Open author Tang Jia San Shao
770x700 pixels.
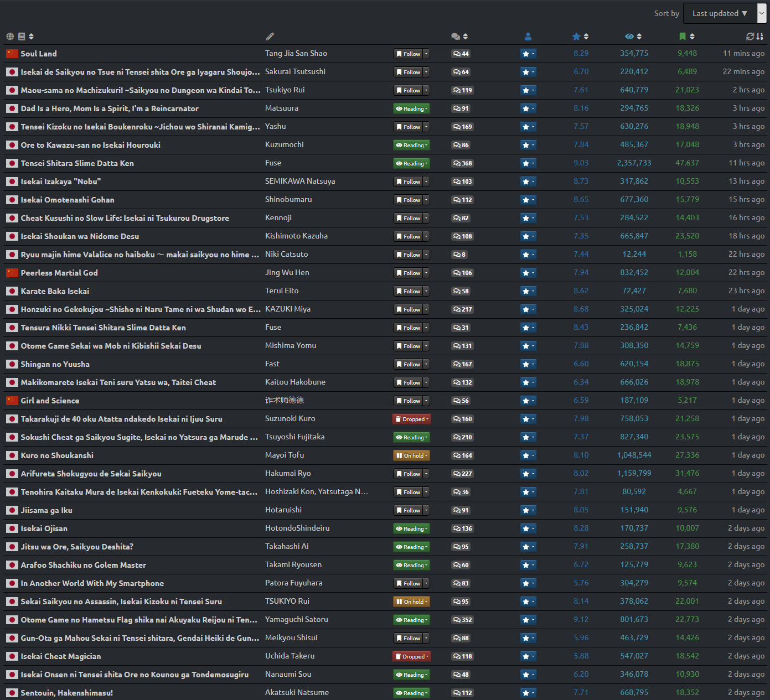(296, 53)
